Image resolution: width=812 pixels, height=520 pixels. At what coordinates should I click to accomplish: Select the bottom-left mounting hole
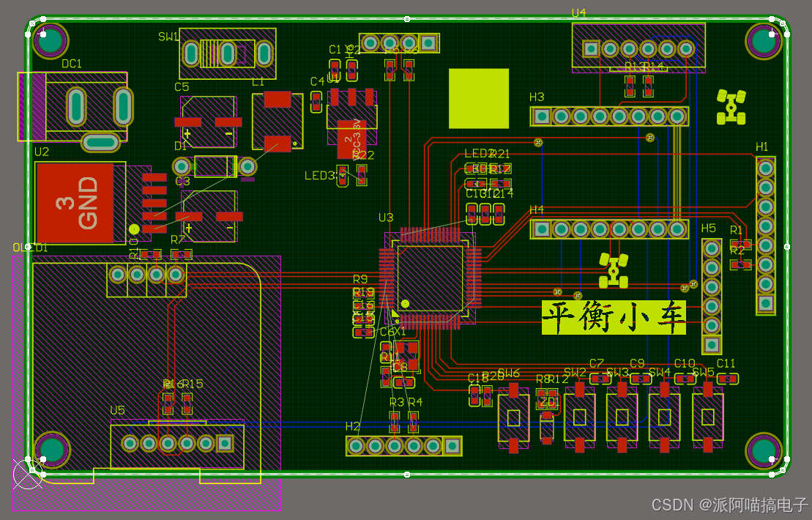[51, 449]
